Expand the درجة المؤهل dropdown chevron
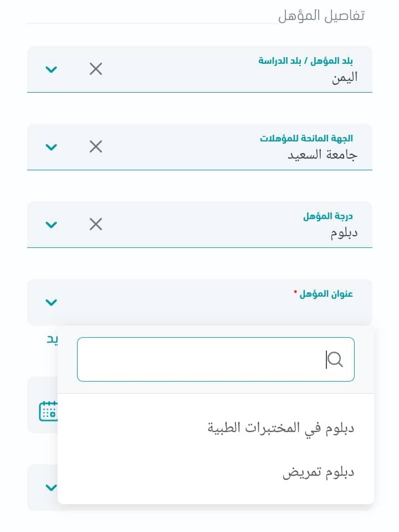The width and height of the screenshot is (399, 532). 51,225
